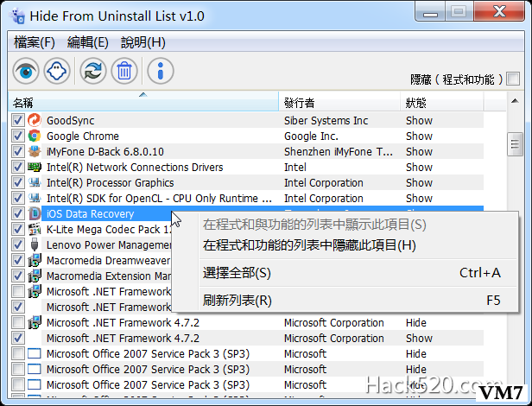The image size is (532, 406).
Task: Click publisher Shenzhen iMyFone T...
Action: [x=339, y=152]
